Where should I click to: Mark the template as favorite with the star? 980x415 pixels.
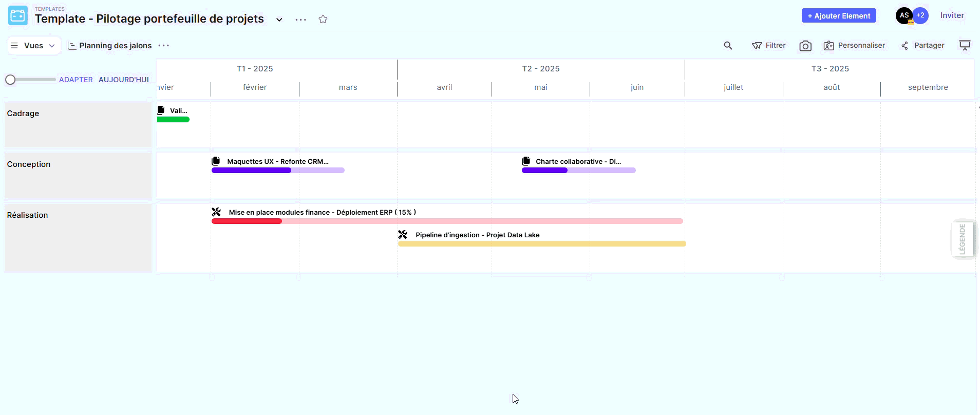[323, 20]
